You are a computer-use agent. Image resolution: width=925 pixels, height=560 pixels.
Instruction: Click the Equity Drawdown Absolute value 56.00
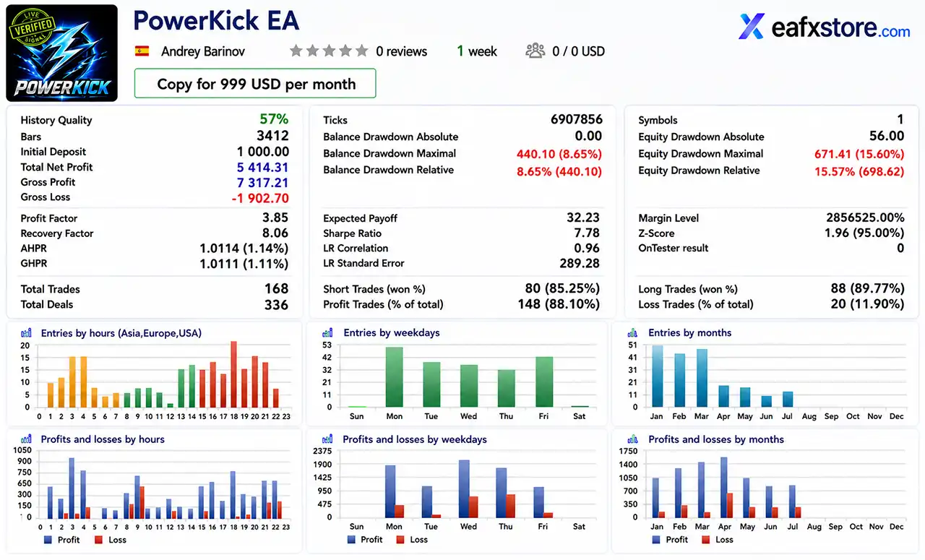887,136
